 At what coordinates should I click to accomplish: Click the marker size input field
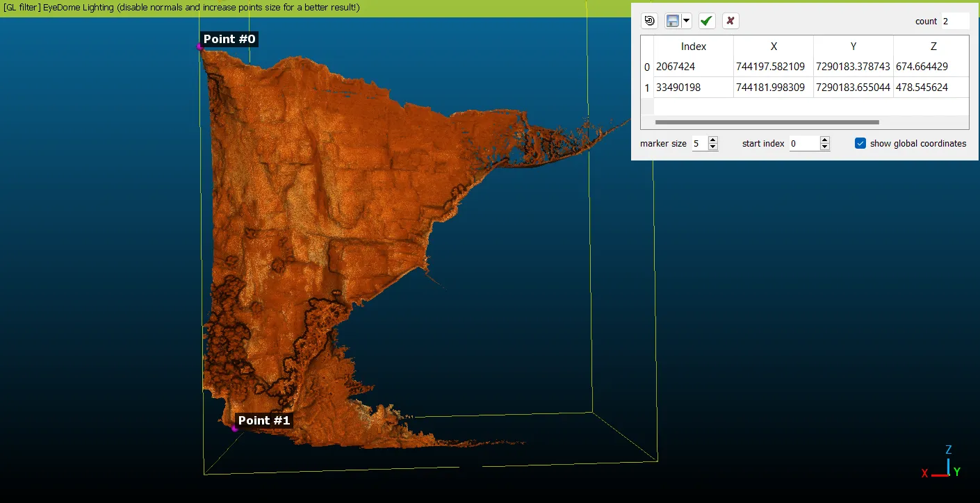click(x=699, y=144)
